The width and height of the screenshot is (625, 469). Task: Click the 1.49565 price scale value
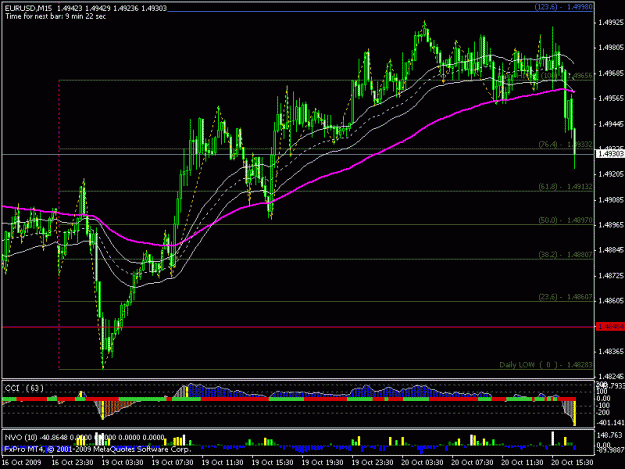pos(611,98)
